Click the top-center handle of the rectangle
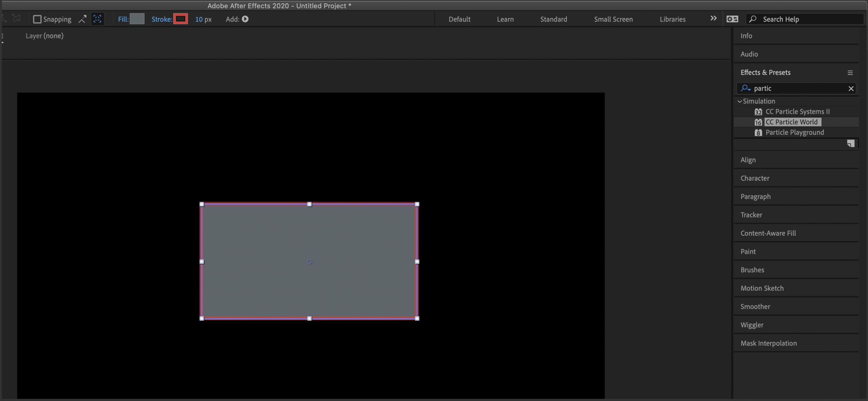The image size is (868, 401). click(x=309, y=204)
